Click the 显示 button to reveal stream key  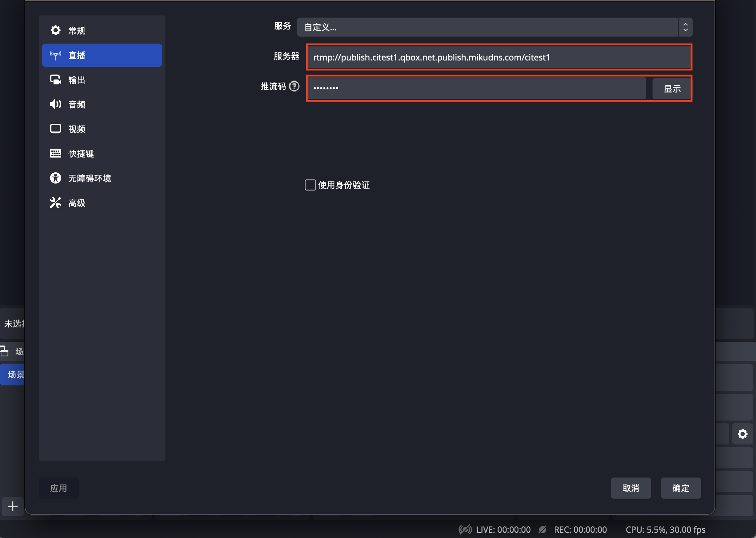(x=672, y=89)
